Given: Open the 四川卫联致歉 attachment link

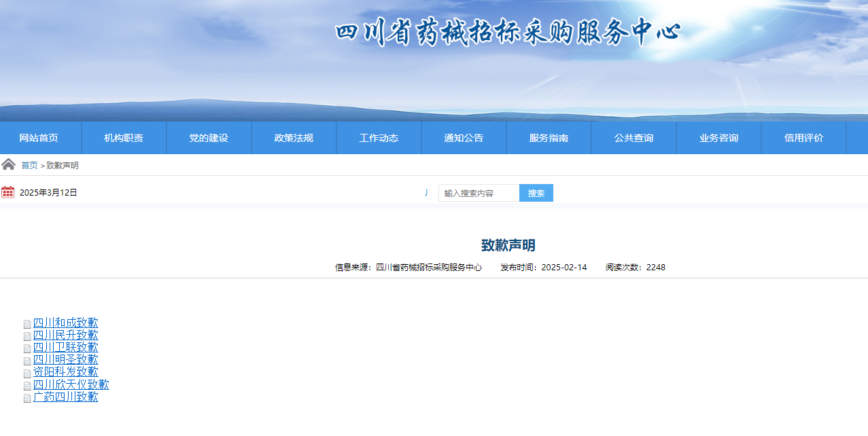Looking at the screenshot, I should point(66,347).
